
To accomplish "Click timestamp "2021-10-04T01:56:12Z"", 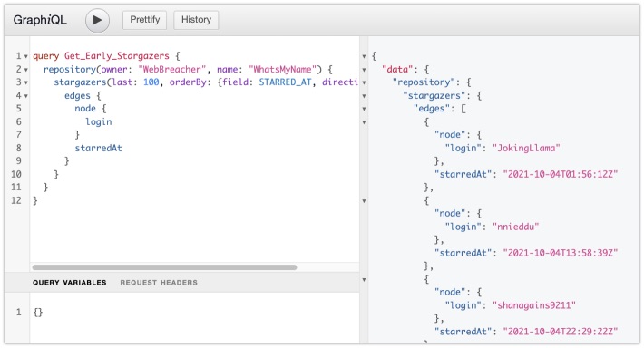I will tap(561, 174).
